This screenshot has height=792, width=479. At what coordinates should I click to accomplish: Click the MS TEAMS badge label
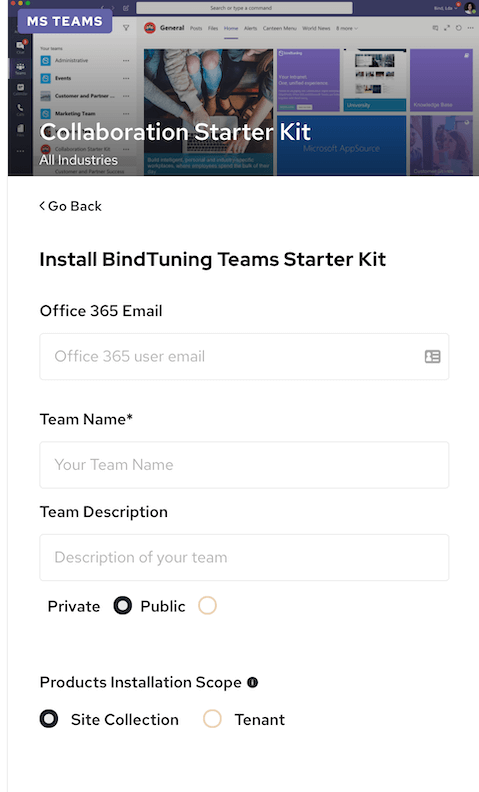[65, 21]
